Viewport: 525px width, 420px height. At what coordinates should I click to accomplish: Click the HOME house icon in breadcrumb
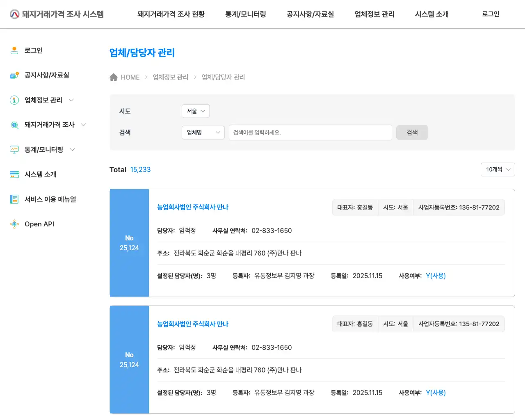114,77
